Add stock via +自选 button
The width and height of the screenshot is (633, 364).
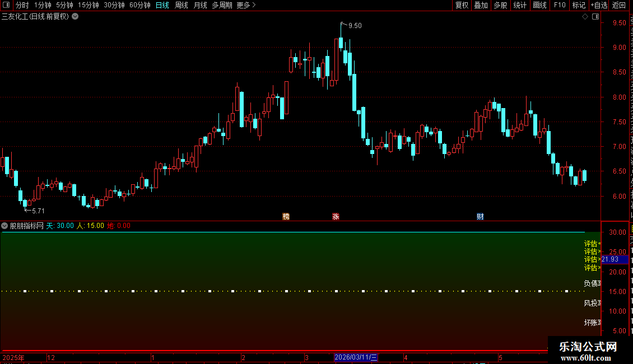coord(599,5)
